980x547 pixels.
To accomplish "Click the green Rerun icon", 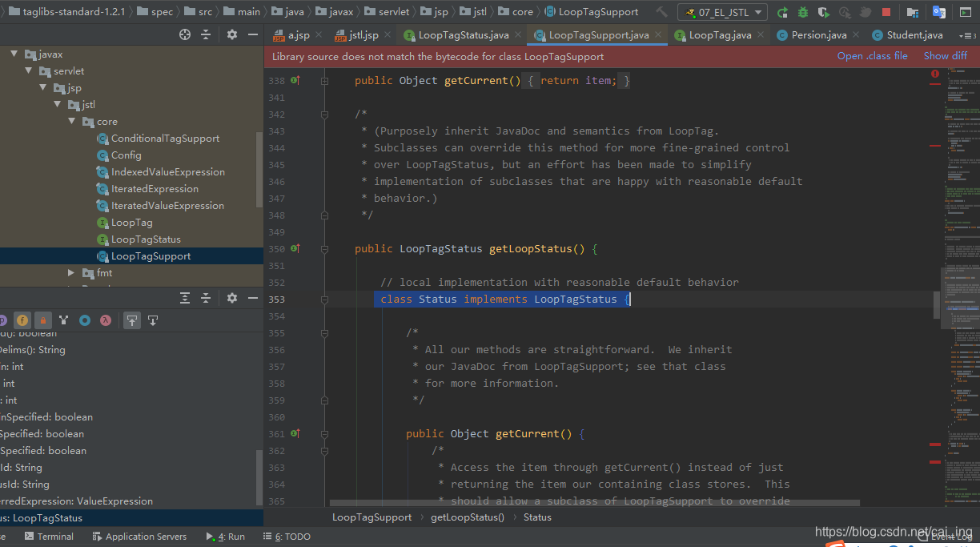I will 782,12.
